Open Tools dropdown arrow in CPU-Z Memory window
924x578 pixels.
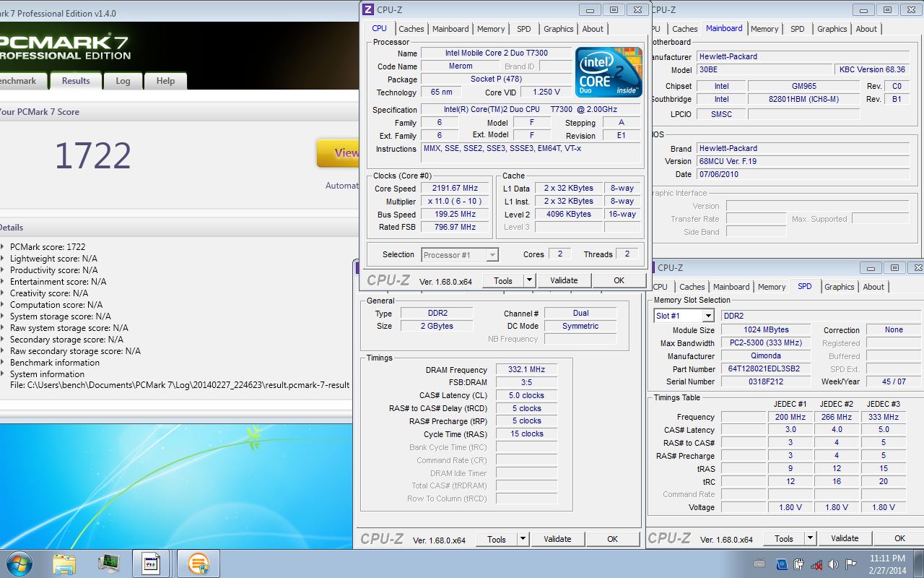coord(523,539)
